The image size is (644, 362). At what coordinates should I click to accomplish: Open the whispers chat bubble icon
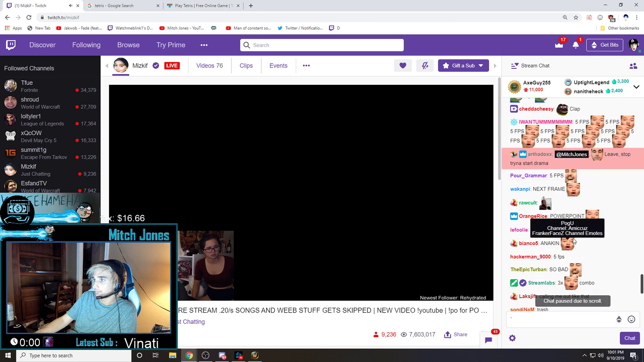489,340
